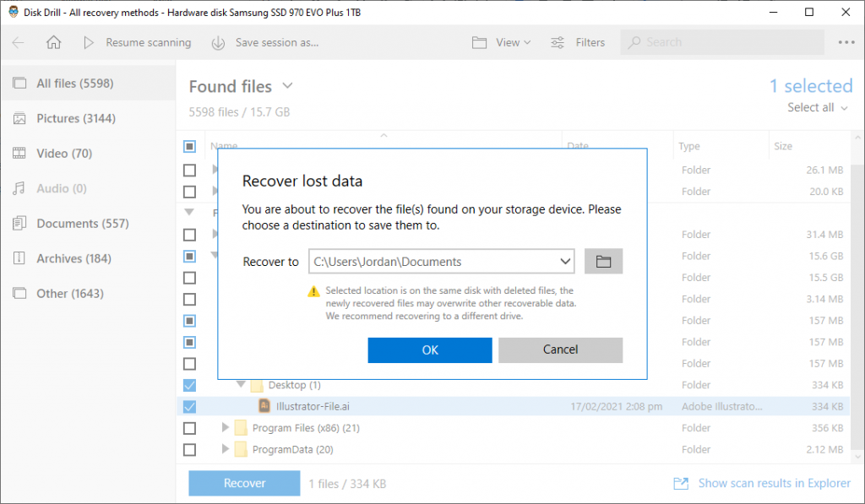
Task: Open the Filters sliders icon
Action: tap(558, 42)
